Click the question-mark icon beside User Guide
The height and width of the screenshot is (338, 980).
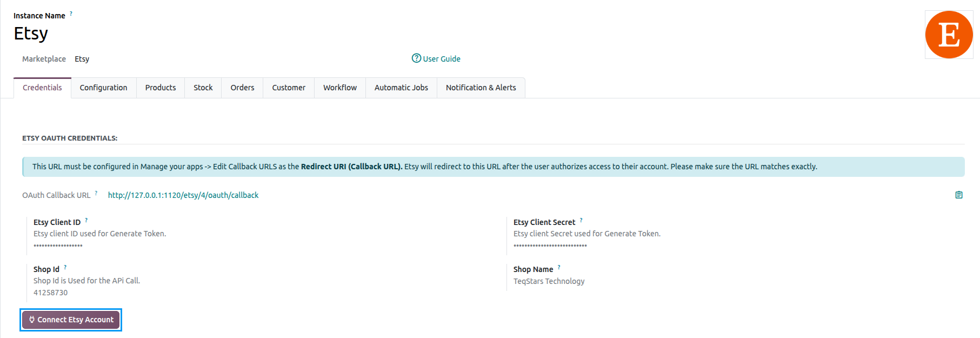(x=416, y=58)
